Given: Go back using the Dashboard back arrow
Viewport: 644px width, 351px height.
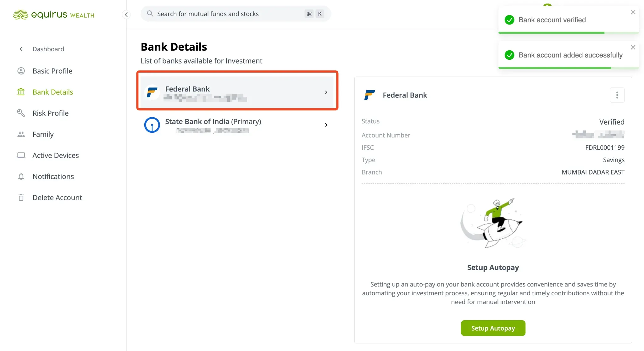Looking at the screenshot, I should click(21, 49).
